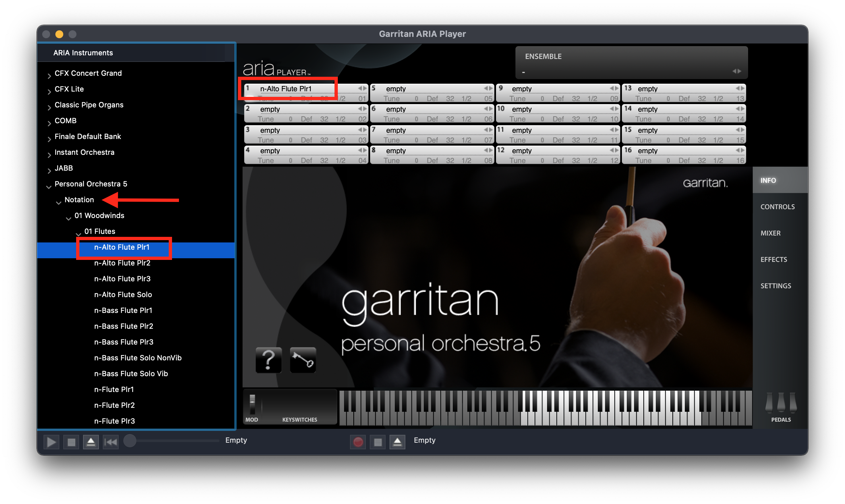Image resolution: width=845 pixels, height=504 pixels.
Task: Expand the CFX Lite library
Action: tap(49, 92)
